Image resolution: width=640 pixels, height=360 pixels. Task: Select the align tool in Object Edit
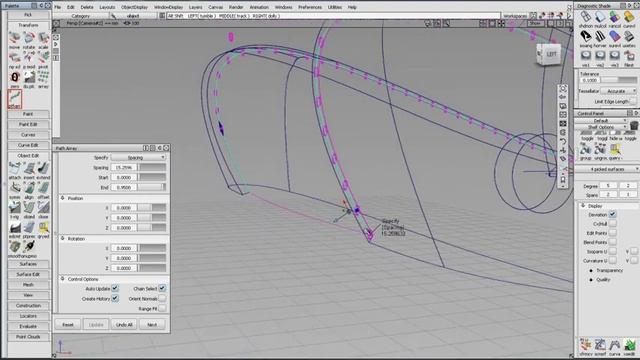click(x=29, y=188)
